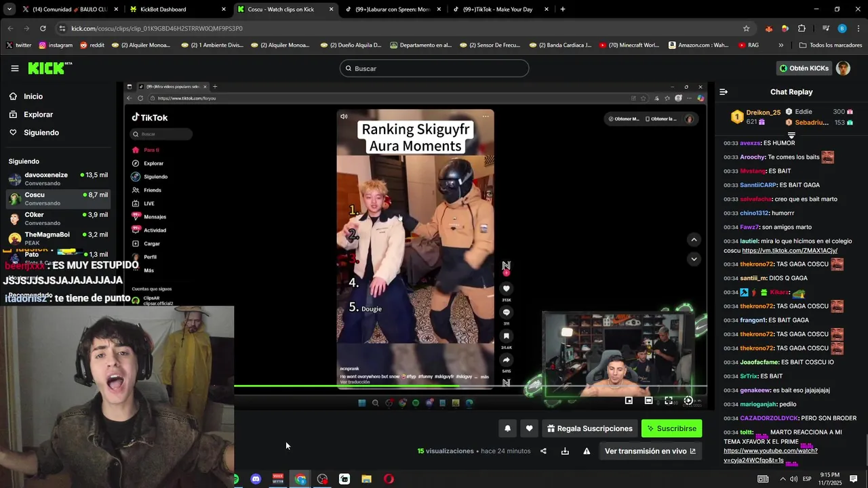This screenshot has height=488, width=868.
Task: Open the TikTok video three-dots options
Action: [486, 117]
